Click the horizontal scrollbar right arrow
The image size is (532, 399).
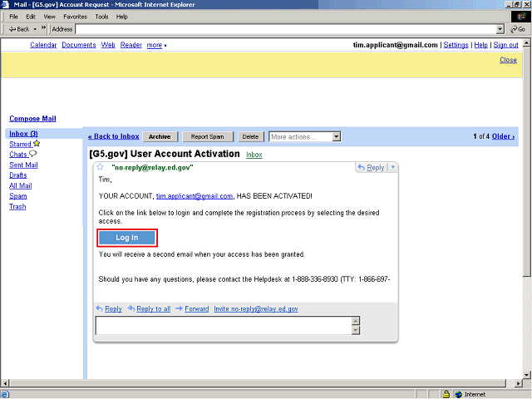click(518, 383)
